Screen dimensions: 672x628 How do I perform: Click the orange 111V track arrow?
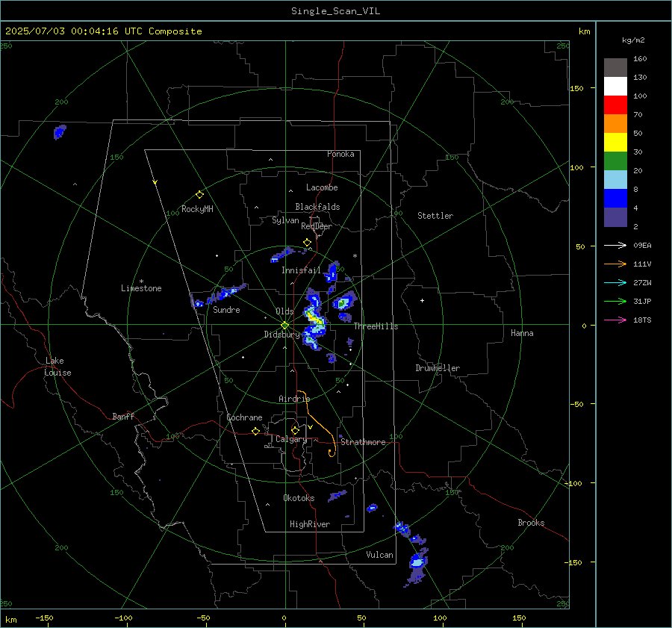click(615, 264)
